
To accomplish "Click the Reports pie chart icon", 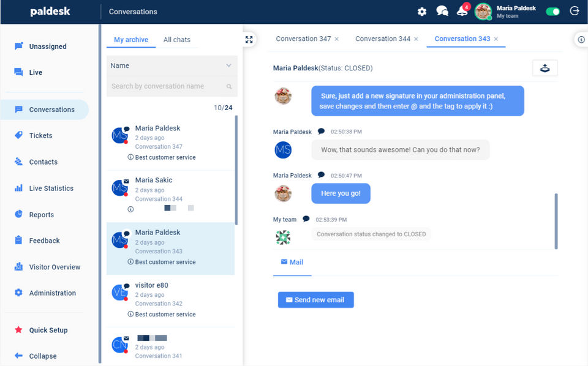I will tap(18, 214).
